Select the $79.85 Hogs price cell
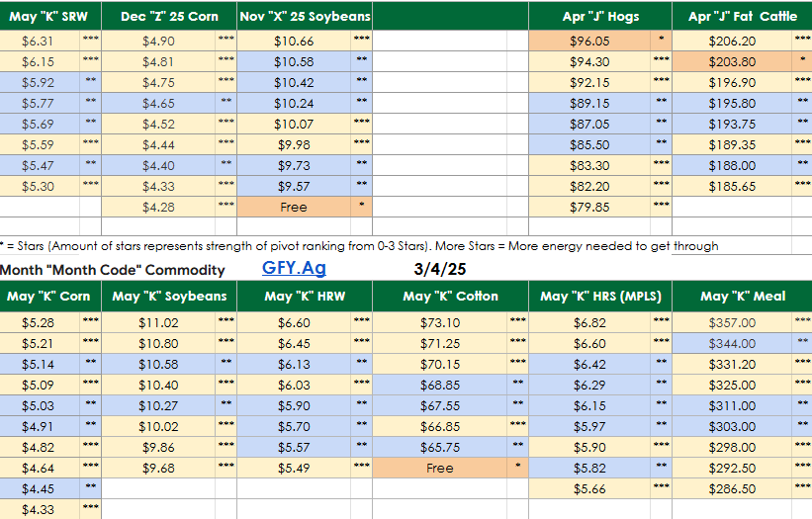This screenshot has height=519, width=812. point(589,208)
